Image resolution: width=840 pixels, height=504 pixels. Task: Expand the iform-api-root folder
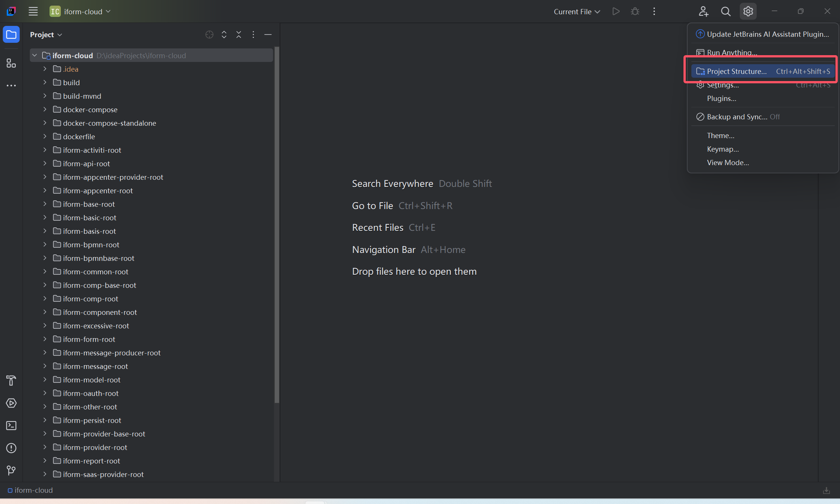[x=45, y=164]
